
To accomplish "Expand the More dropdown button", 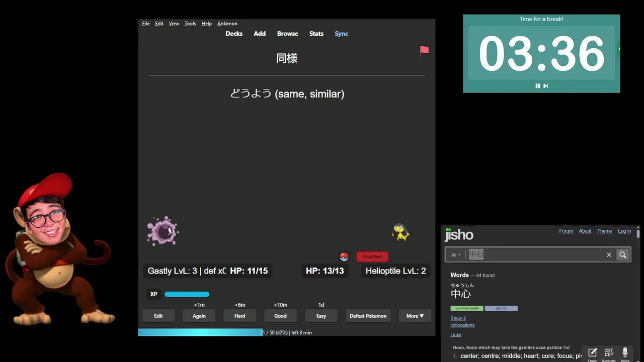I will click(x=415, y=316).
